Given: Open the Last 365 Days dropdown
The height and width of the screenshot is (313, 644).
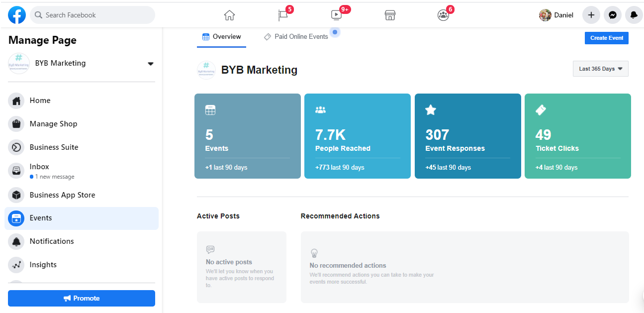Looking at the screenshot, I should [x=601, y=69].
